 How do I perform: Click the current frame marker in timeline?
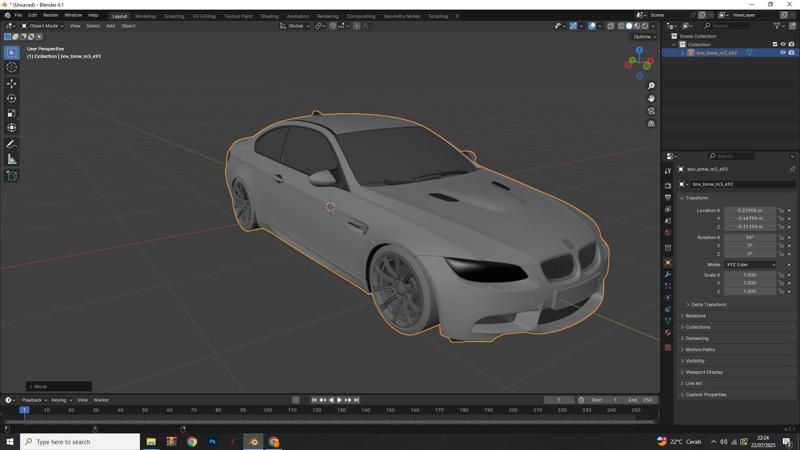pos(24,410)
